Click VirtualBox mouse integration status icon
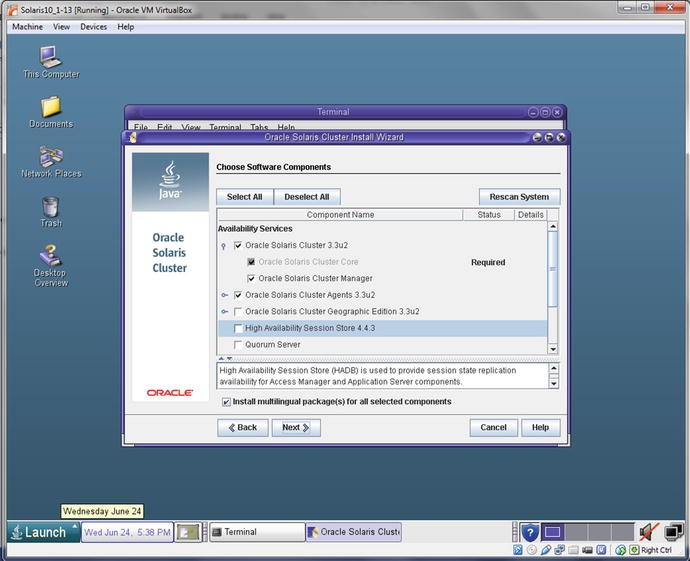690x561 pixels. tap(620, 550)
